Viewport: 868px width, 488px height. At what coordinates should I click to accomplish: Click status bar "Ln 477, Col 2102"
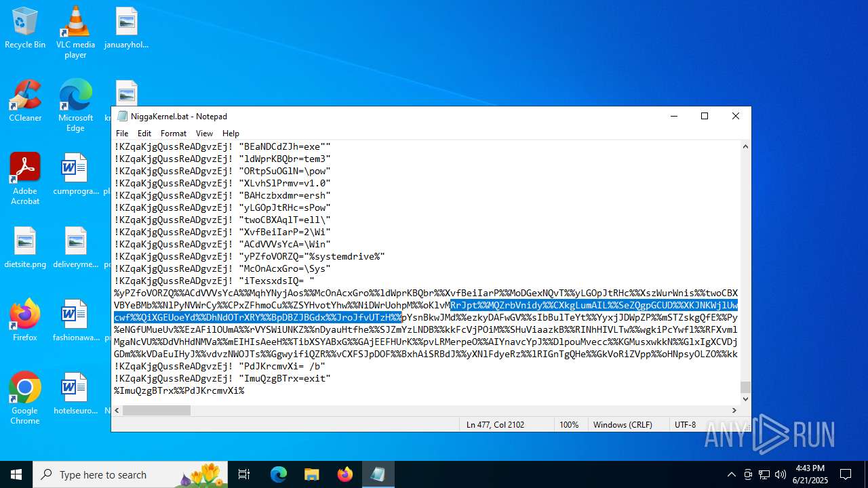click(495, 424)
